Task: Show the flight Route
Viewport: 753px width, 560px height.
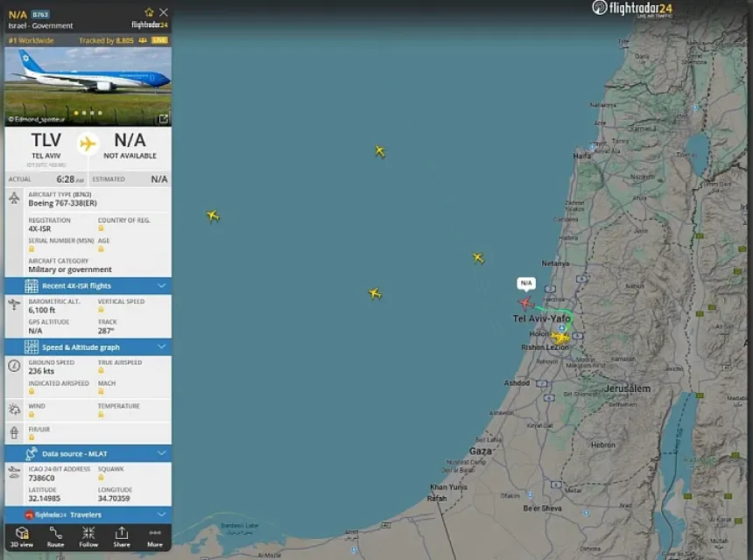Action: [55, 537]
